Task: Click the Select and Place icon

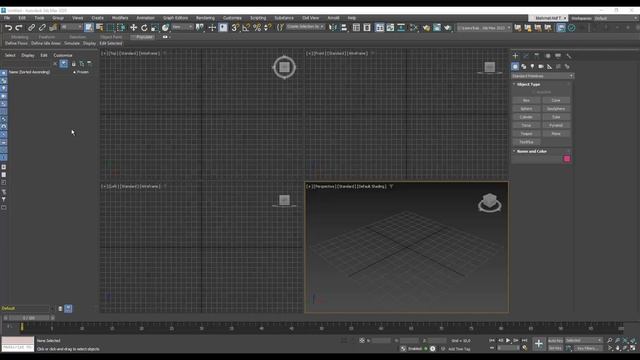Action: pos(165,28)
